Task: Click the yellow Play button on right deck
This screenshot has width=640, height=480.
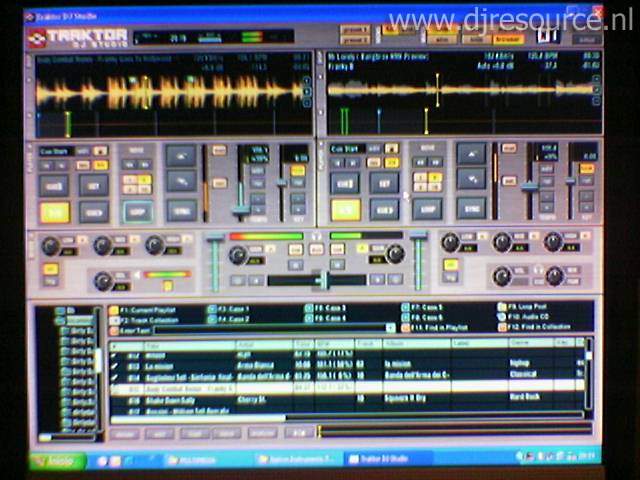Action: pyautogui.click(x=346, y=210)
